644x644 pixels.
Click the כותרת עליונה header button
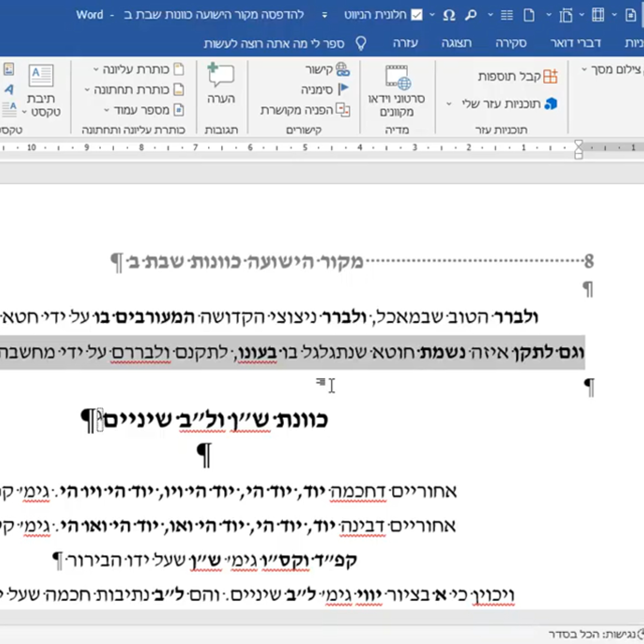(136, 69)
